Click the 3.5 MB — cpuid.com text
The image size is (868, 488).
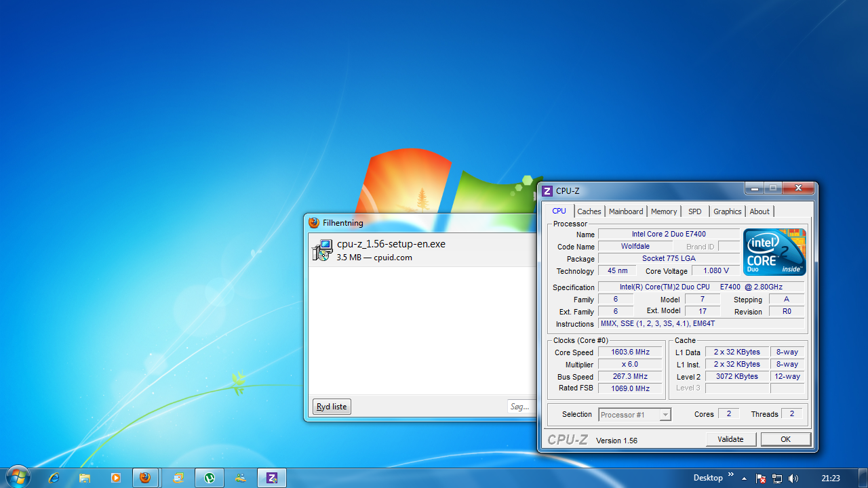click(x=374, y=258)
